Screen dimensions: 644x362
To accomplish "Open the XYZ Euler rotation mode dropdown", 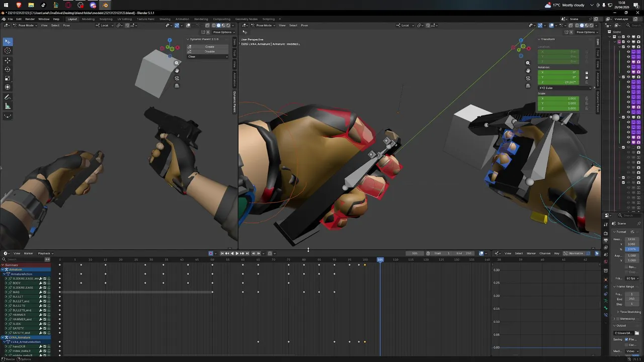I will tap(565, 88).
